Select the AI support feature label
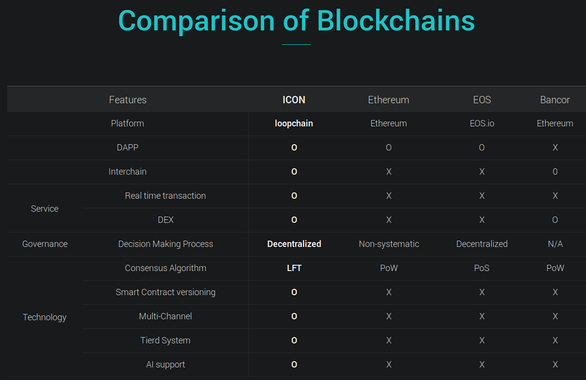 (165, 365)
